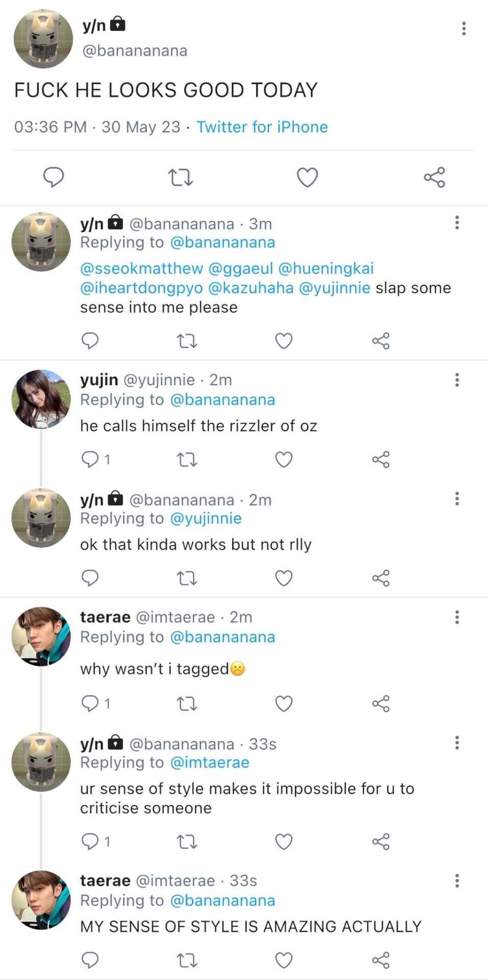Image resolution: width=488 pixels, height=980 pixels.
Task: Like yujin's "rizzler of oz" reply
Action: click(284, 460)
